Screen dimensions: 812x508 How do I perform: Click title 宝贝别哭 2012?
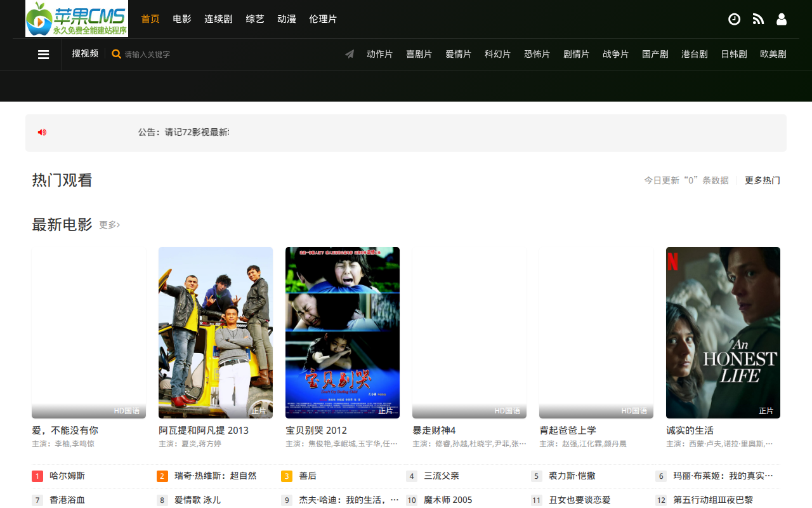pos(317,431)
